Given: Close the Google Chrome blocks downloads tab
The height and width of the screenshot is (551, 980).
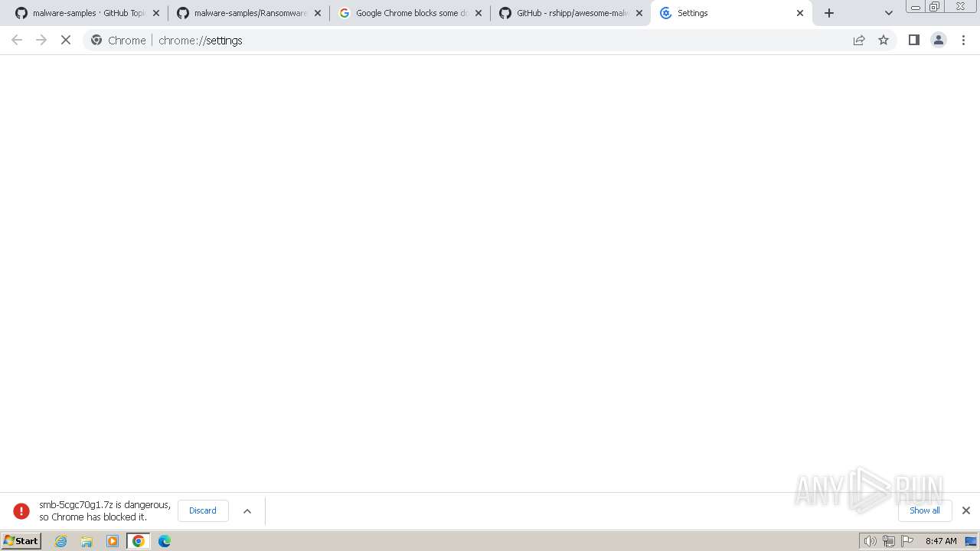Looking at the screenshot, I should point(479,13).
